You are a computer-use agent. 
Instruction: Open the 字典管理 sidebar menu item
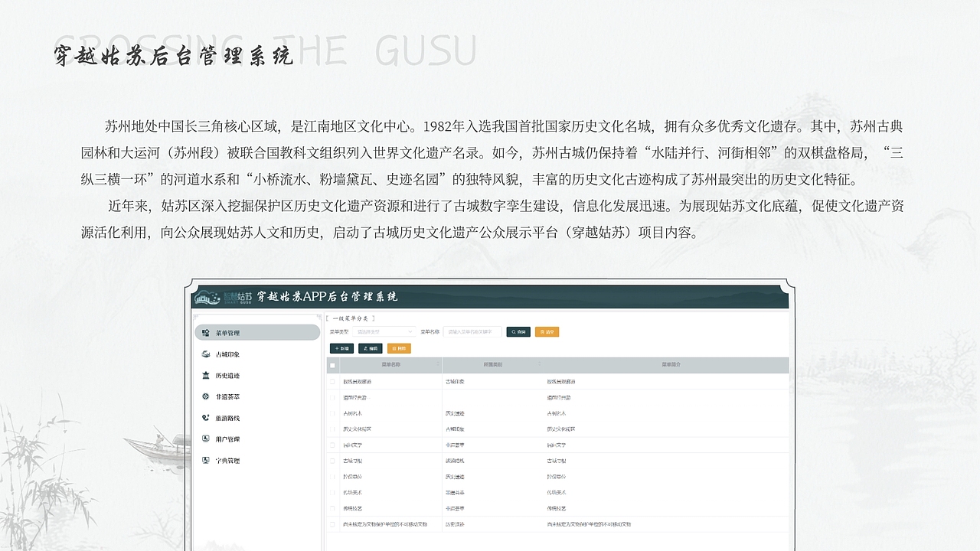click(x=257, y=461)
